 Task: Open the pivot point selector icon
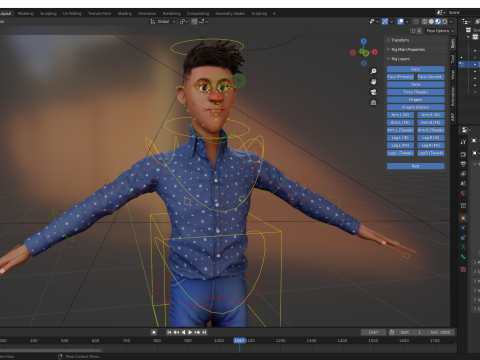pos(183,21)
